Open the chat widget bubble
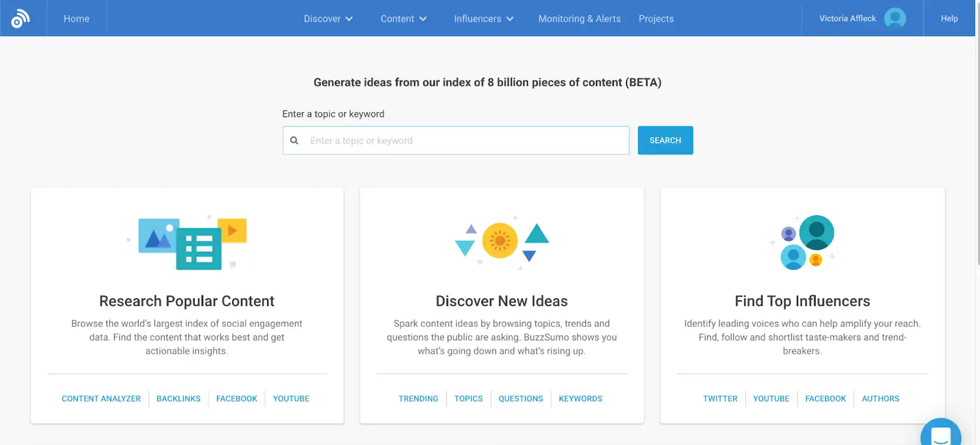Image resolution: width=980 pixels, height=445 pixels. coord(941,432)
